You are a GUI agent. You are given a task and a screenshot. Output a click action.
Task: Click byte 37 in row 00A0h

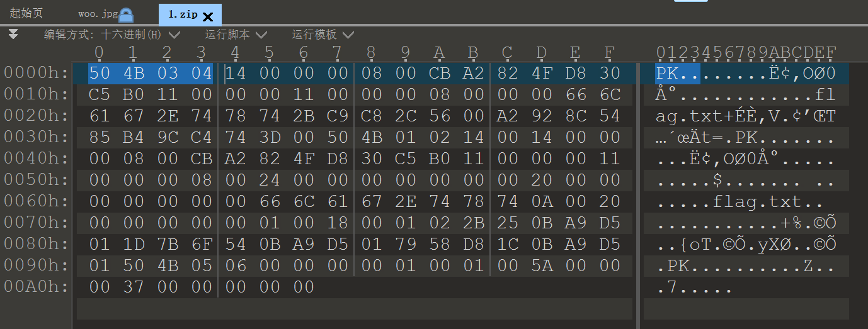point(134,287)
